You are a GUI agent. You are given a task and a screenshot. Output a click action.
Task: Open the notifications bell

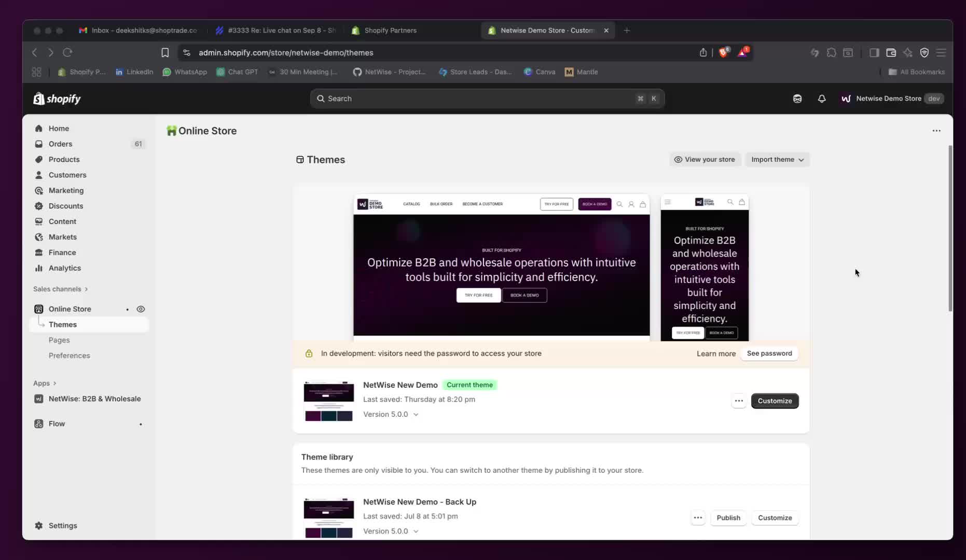[x=822, y=99]
